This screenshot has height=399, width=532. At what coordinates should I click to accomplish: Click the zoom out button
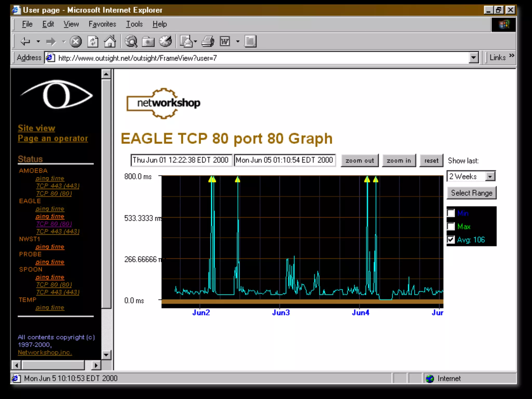(x=360, y=161)
